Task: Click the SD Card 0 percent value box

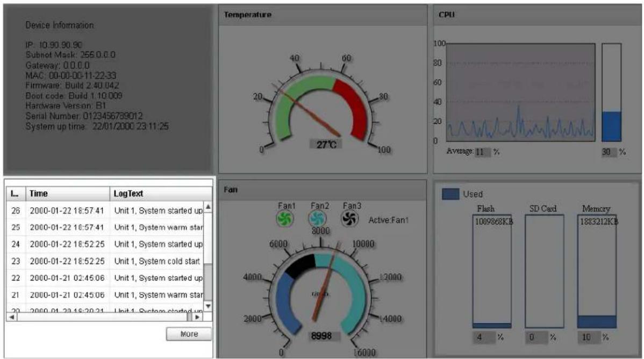Action: coord(537,337)
